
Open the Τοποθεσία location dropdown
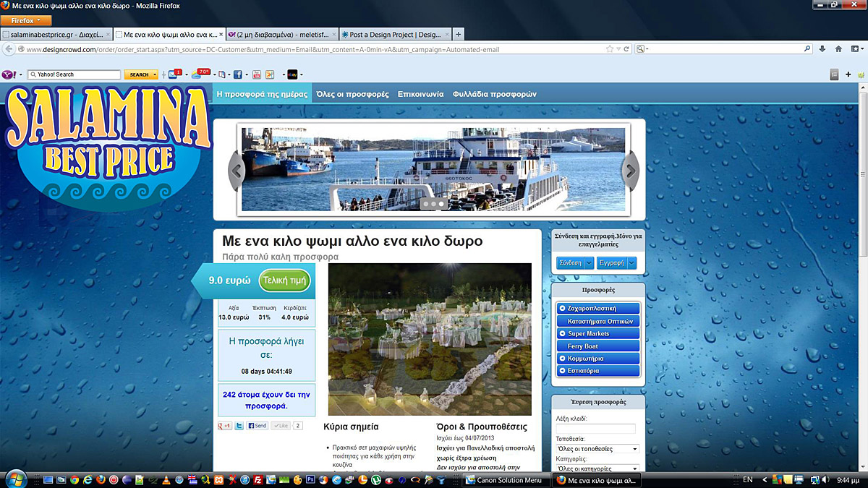pyautogui.click(x=597, y=449)
